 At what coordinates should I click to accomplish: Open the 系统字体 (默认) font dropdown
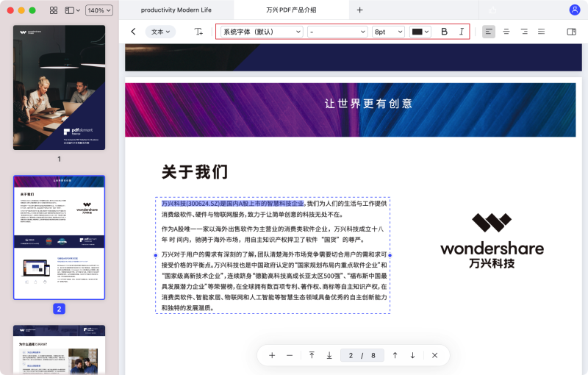262,32
